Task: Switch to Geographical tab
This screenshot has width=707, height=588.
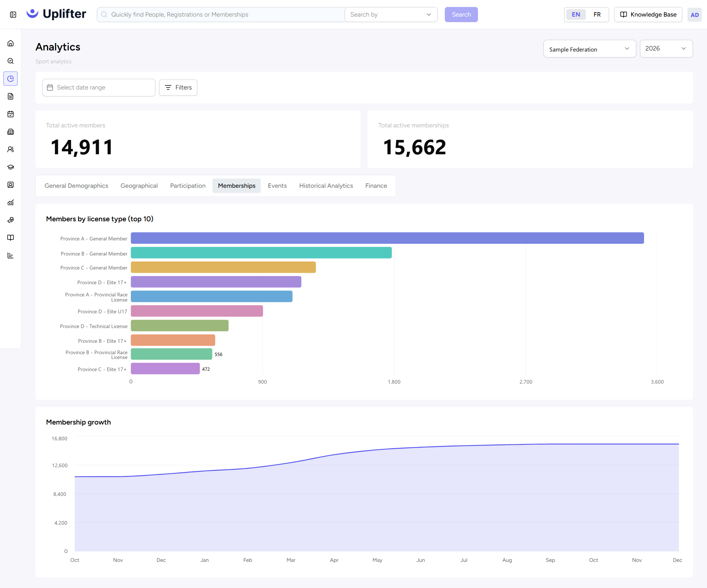Action: pyautogui.click(x=139, y=186)
